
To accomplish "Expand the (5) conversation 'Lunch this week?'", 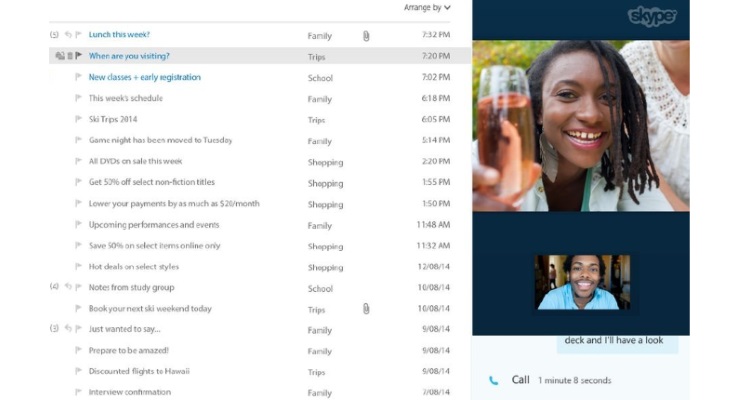I will coord(54,35).
